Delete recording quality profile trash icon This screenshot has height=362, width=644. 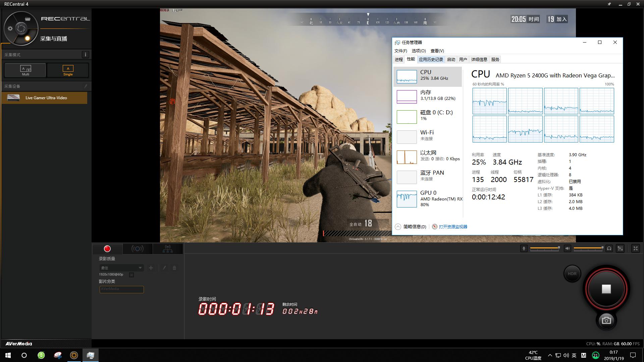pos(174,268)
